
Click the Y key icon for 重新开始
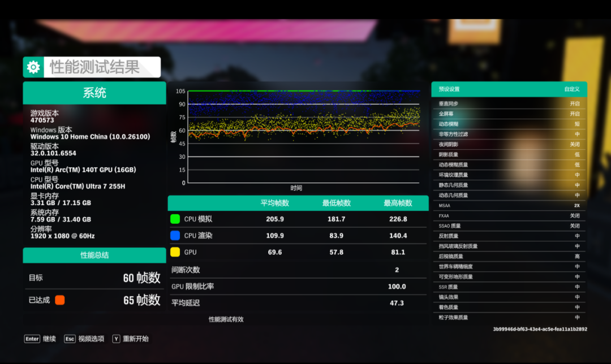[116, 339]
